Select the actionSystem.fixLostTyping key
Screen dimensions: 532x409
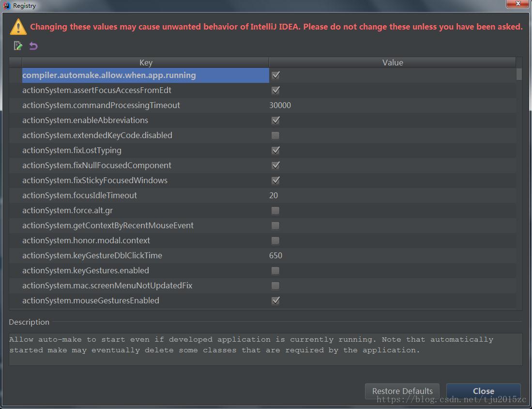click(x=72, y=150)
